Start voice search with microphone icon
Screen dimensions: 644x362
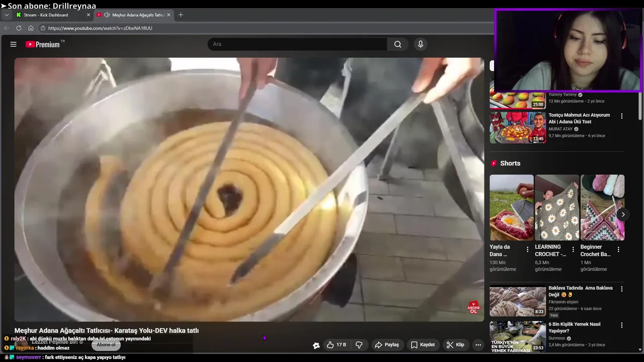tap(421, 44)
